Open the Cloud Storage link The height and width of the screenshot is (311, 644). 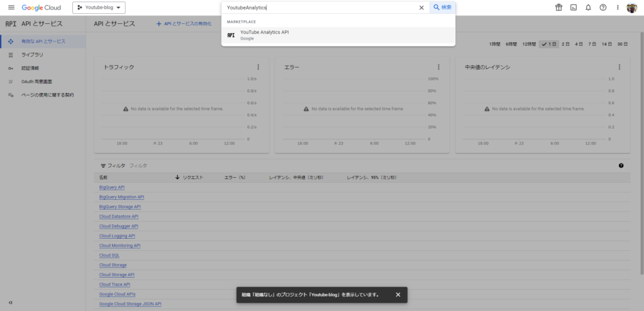pyautogui.click(x=113, y=265)
